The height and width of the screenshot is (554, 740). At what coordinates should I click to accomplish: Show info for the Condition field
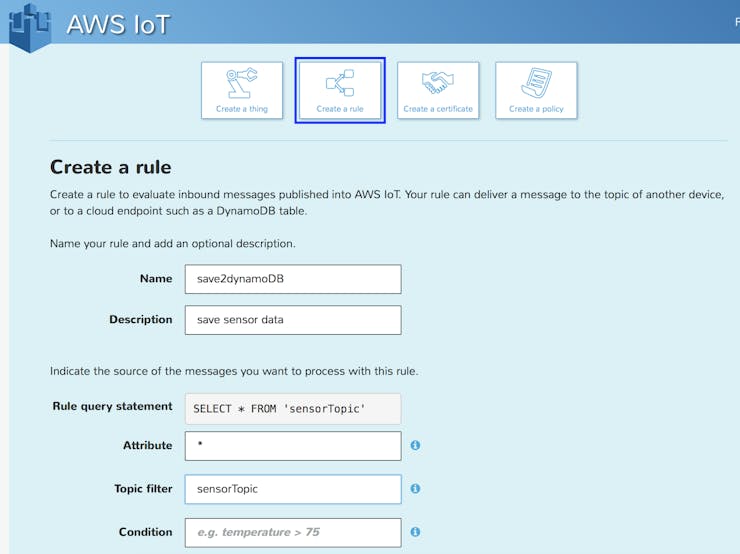click(415, 532)
